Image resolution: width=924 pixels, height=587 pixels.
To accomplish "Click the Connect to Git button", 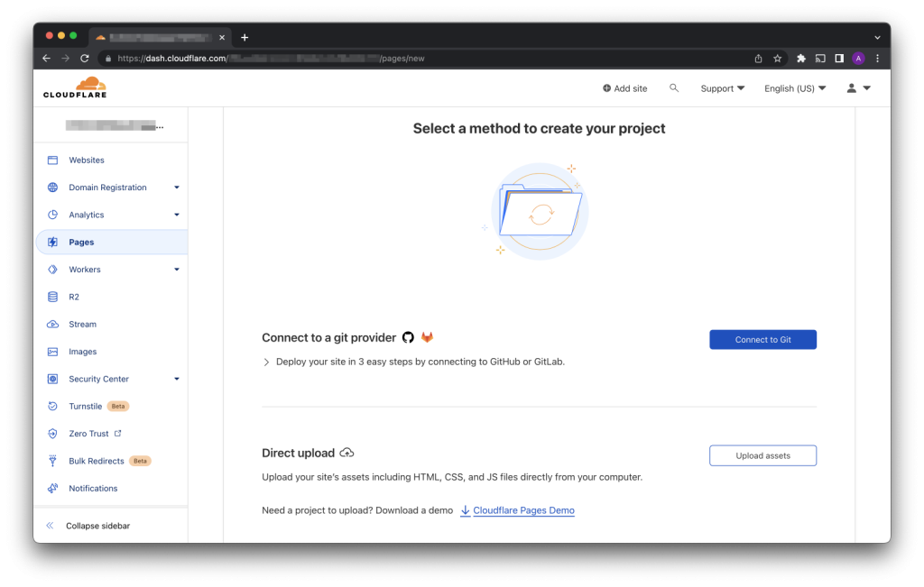I will 762,340.
